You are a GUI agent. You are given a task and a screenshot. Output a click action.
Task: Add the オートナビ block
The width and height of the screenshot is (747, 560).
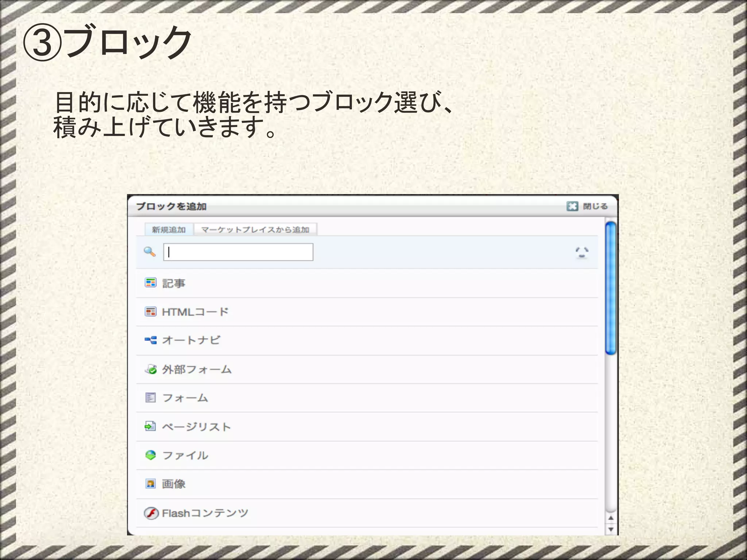click(x=367, y=341)
